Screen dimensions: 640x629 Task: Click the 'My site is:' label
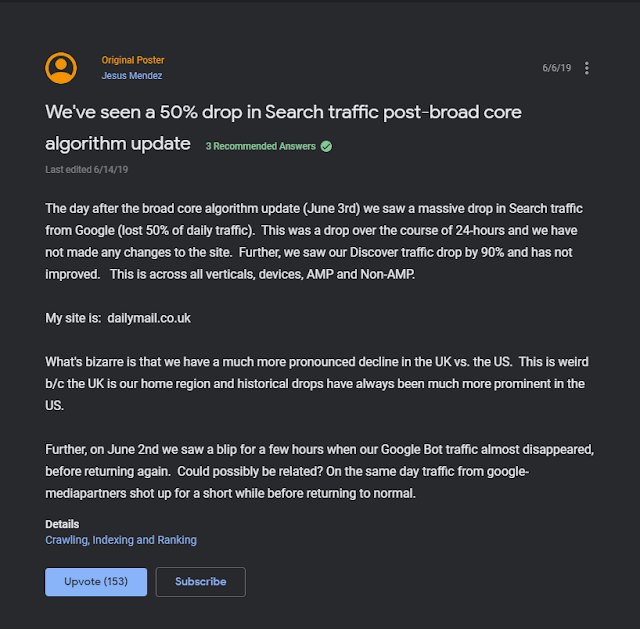coord(73,318)
